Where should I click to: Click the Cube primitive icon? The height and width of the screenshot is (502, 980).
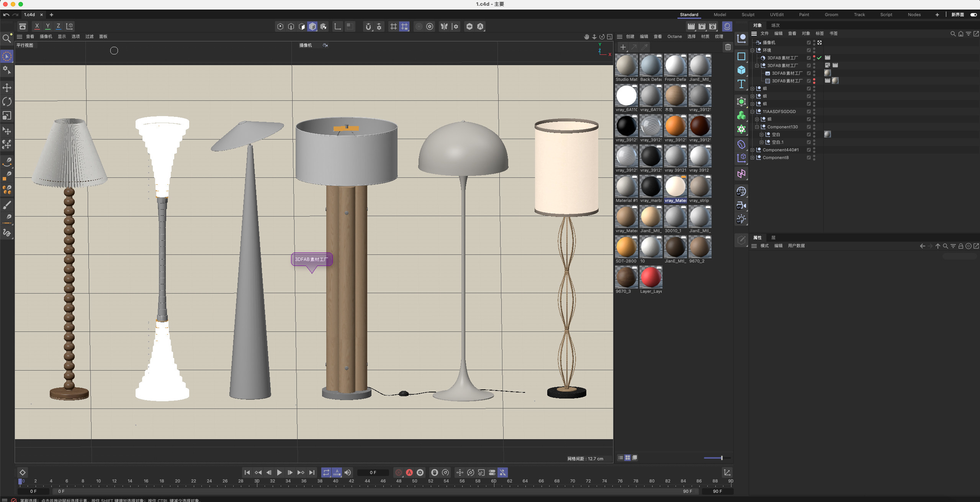point(741,70)
